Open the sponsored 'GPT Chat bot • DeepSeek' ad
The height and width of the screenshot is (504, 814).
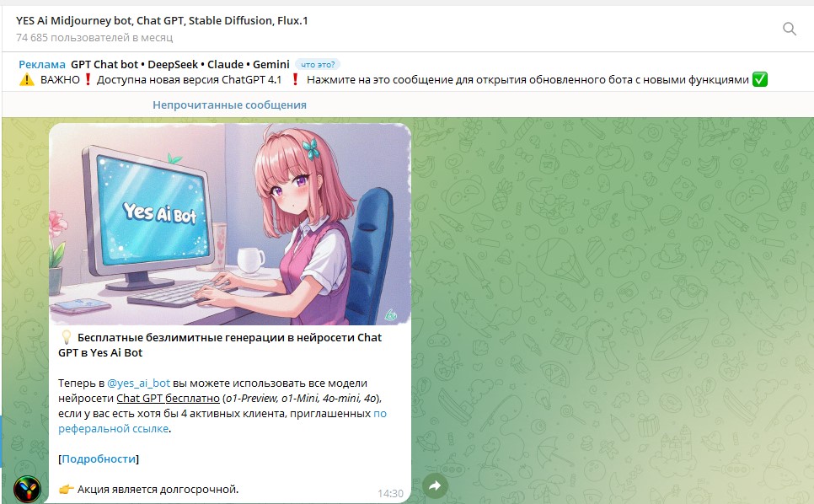click(180, 64)
